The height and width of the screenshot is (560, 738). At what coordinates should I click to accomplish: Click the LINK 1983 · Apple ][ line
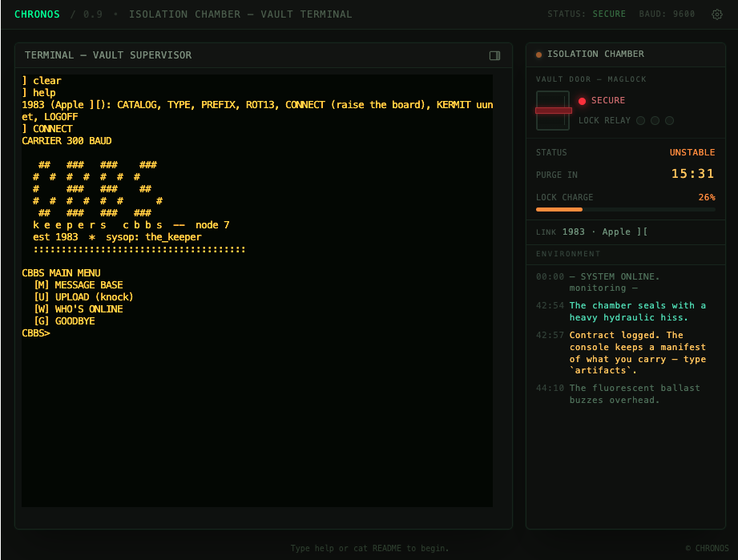coord(592,232)
